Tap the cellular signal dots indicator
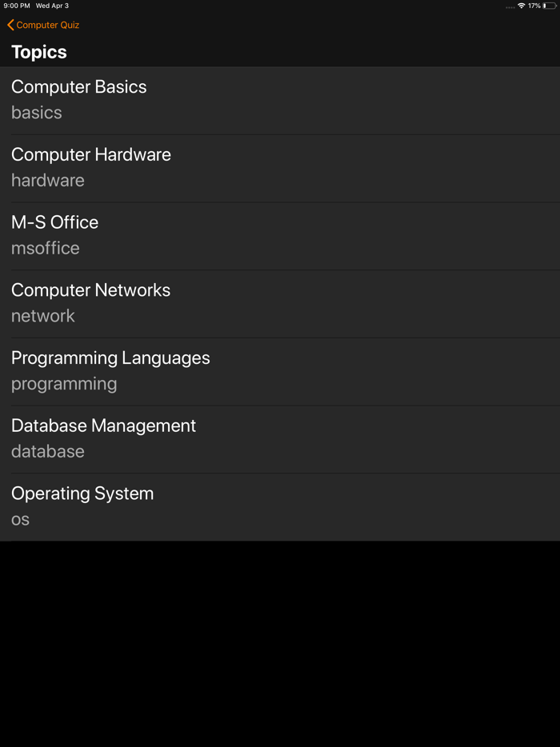This screenshot has width=560, height=747. [510, 7]
